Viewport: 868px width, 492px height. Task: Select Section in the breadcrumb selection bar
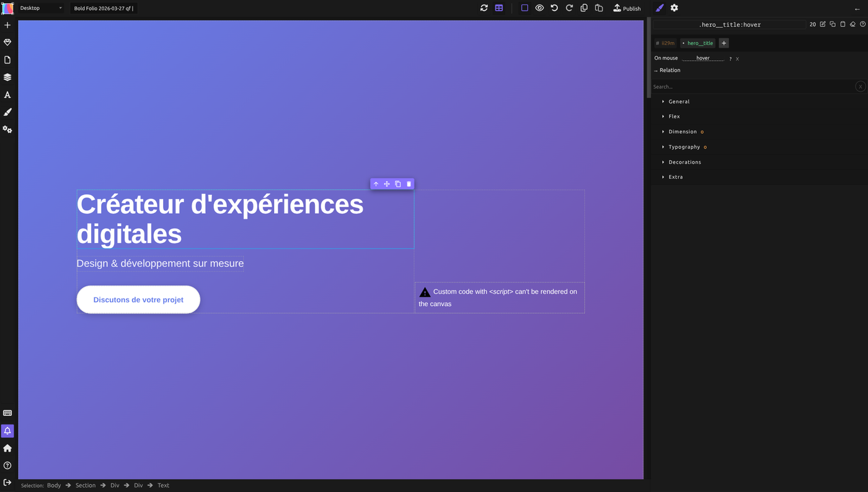85,485
